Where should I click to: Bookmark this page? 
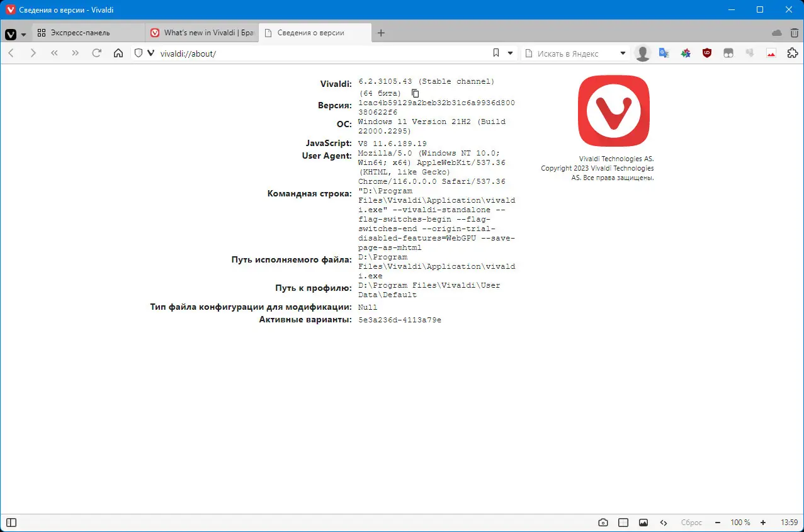click(x=496, y=54)
